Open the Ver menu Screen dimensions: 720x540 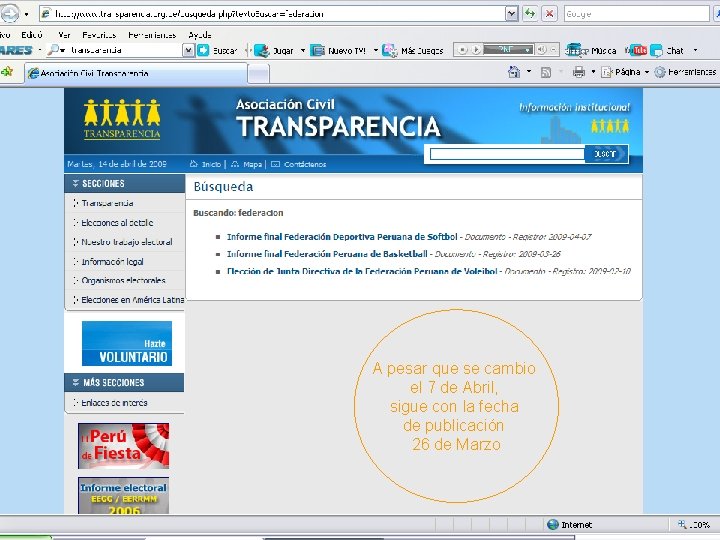coord(64,35)
